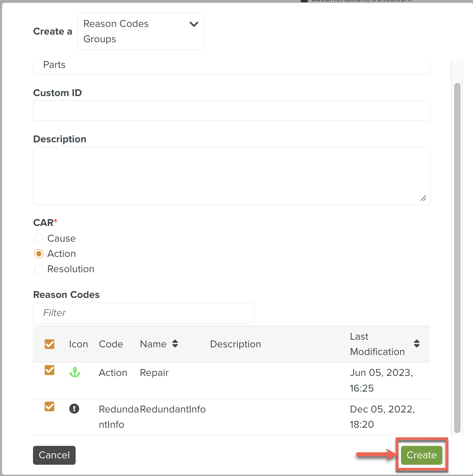Click the Code column header
Viewport: 473px width, 476px height.
[x=111, y=344]
